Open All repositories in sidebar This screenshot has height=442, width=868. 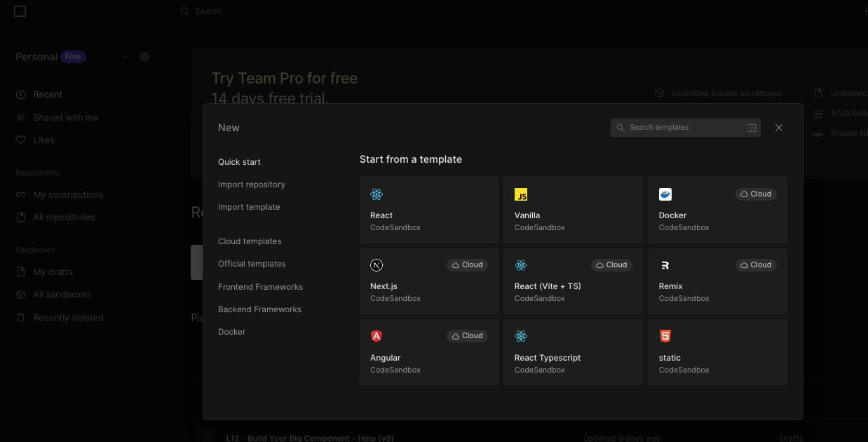pos(64,217)
